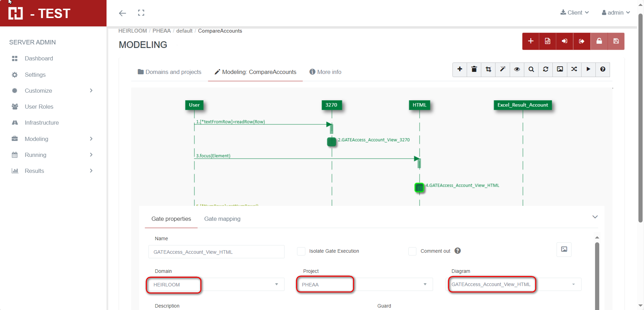The height and width of the screenshot is (310, 644).
Task: Click the red save floppy disk icon
Action: pos(616,41)
